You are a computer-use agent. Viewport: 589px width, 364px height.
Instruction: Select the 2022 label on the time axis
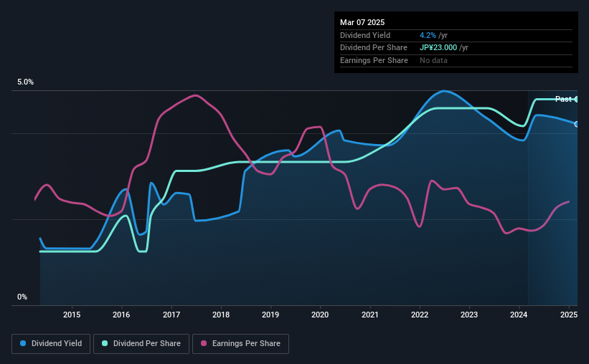(420, 315)
